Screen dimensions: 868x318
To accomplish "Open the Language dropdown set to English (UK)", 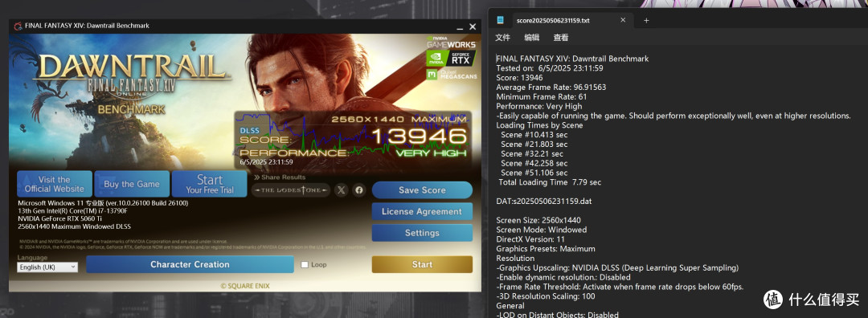I will (47, 267).
